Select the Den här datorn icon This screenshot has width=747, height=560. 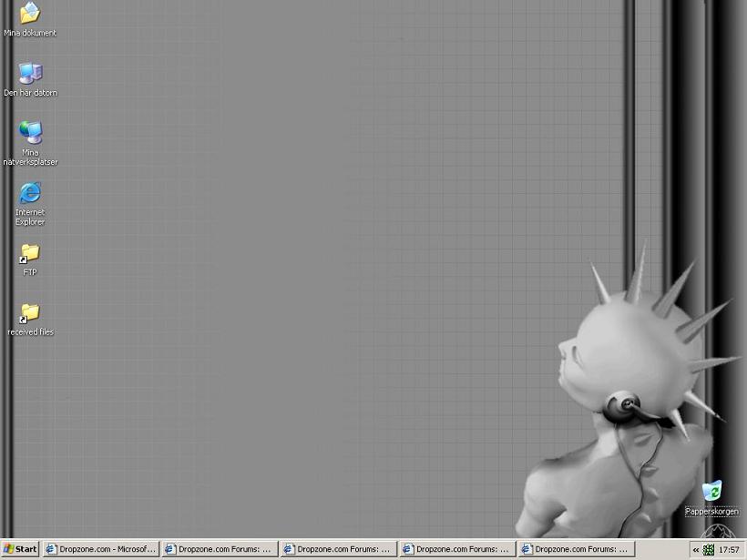coord(30,73)
